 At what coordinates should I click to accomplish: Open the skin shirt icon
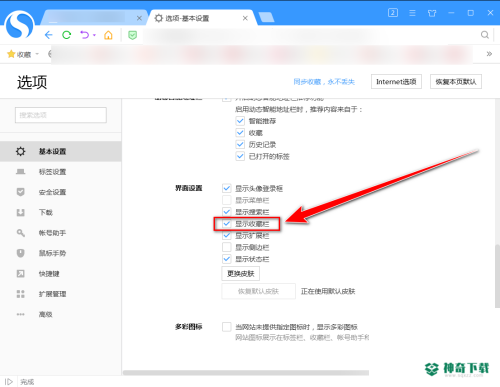(x=432, y=13)
